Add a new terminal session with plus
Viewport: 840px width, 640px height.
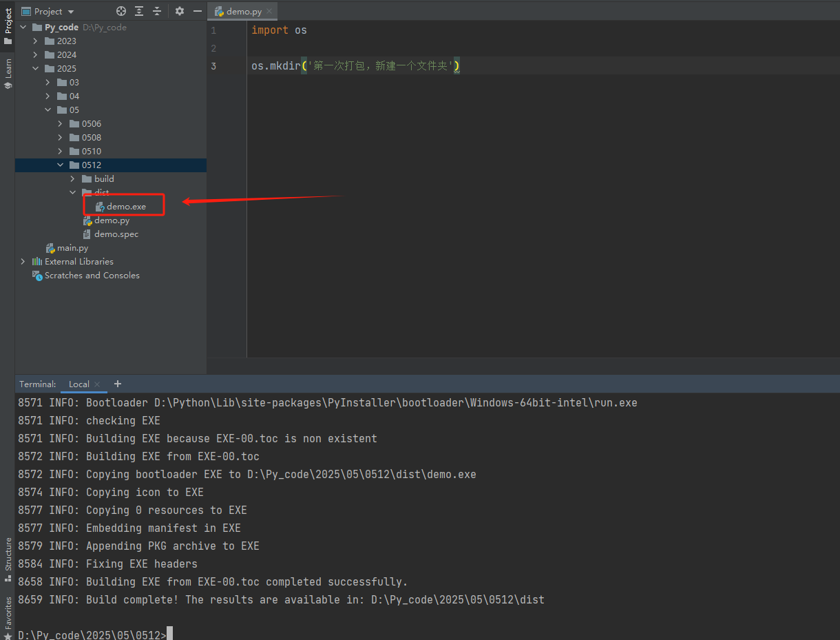click(118, 384)
